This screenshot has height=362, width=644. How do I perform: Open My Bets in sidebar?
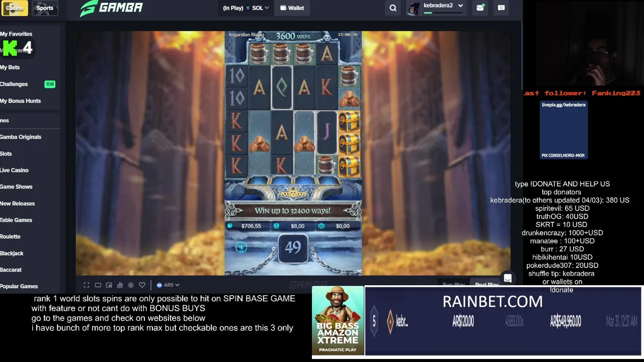(10, 67)
